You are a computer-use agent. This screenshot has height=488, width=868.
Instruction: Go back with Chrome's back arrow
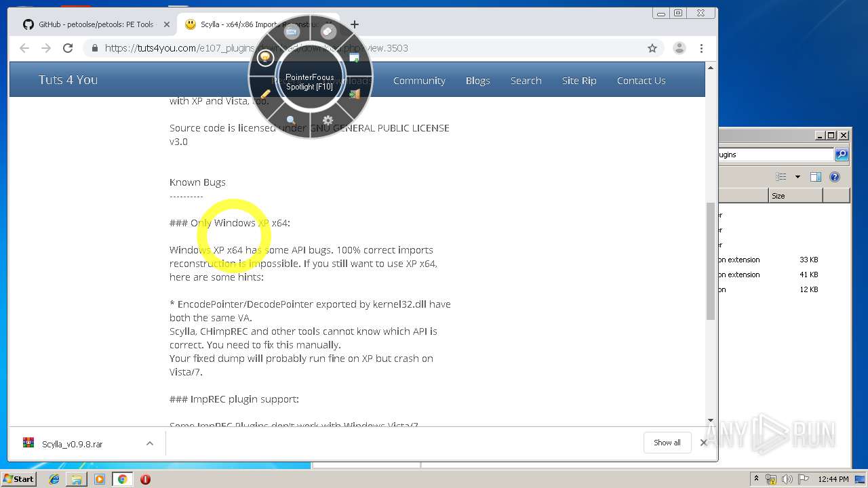pos(24,48)
